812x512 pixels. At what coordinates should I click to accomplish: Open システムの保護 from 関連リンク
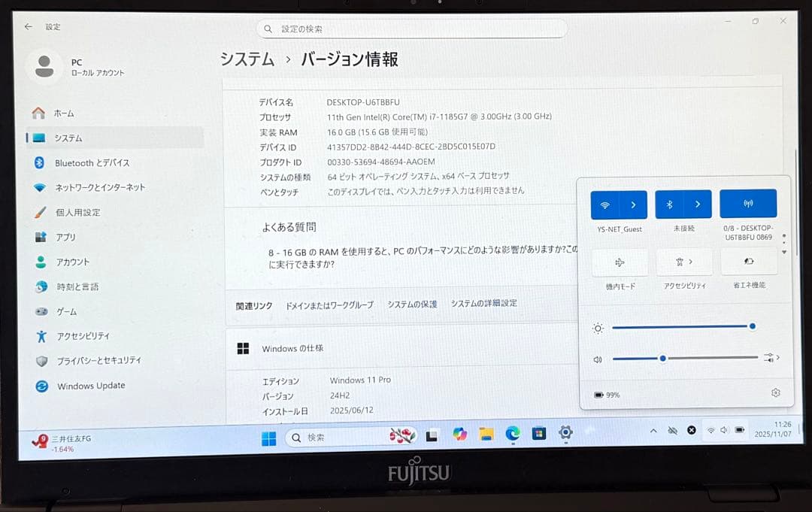pos(413,304)
